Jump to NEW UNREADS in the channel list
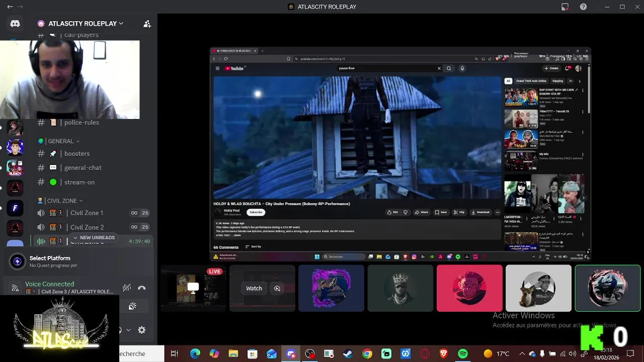 pos(94,237)
